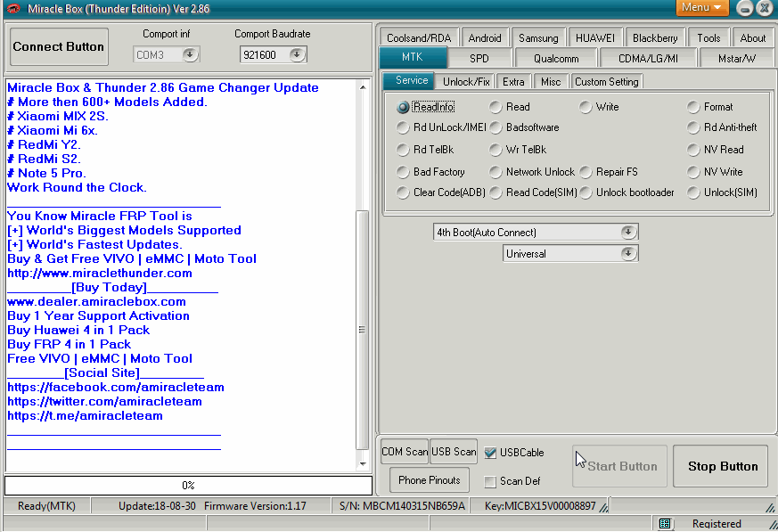Viewport: 778px width, 532px height.
Task: Open the 4th Boot(Auto Connect) dropdown
Action: point(628,231)
